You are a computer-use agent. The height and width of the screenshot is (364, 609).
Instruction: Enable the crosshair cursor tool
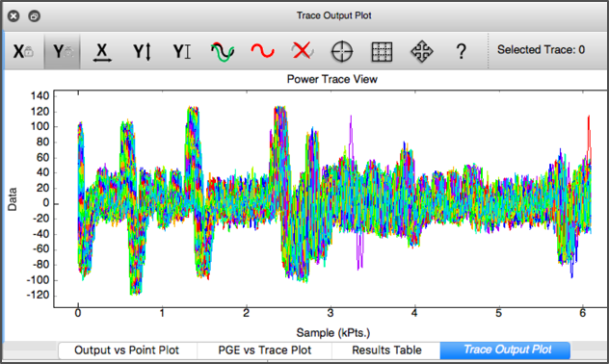tap(342, 52)
